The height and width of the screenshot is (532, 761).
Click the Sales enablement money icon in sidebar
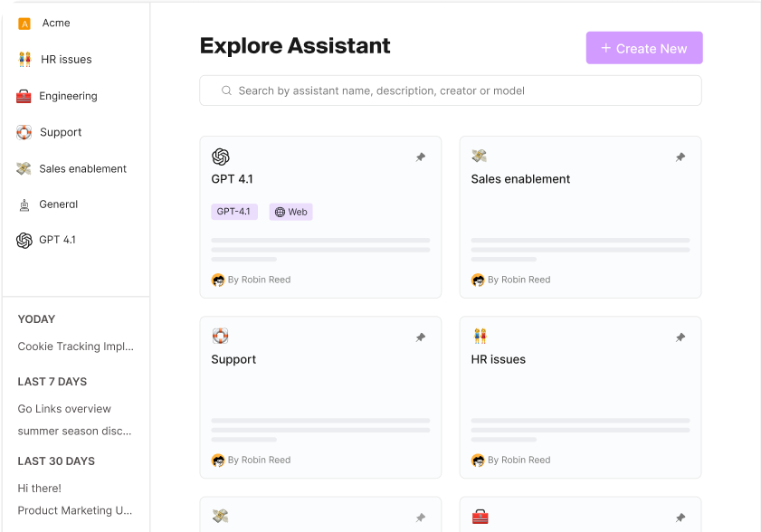pyautogui.click(x=24, y=168)
